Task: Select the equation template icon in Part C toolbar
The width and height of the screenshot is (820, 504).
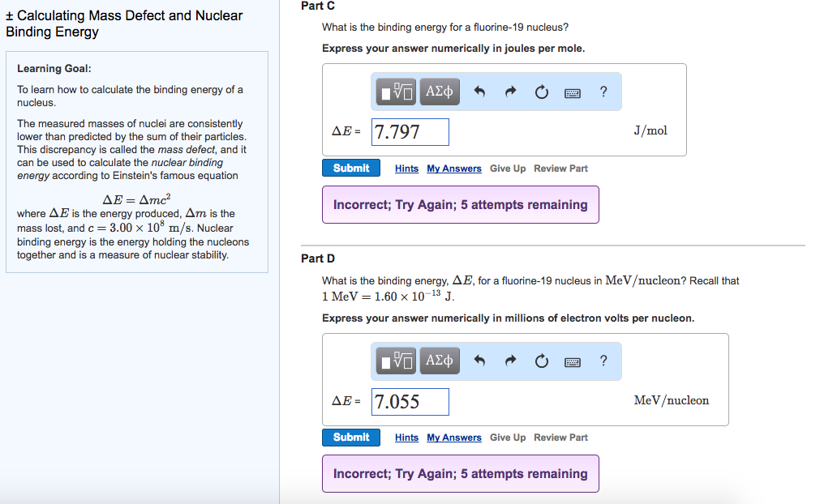Action: pos(395,92)
